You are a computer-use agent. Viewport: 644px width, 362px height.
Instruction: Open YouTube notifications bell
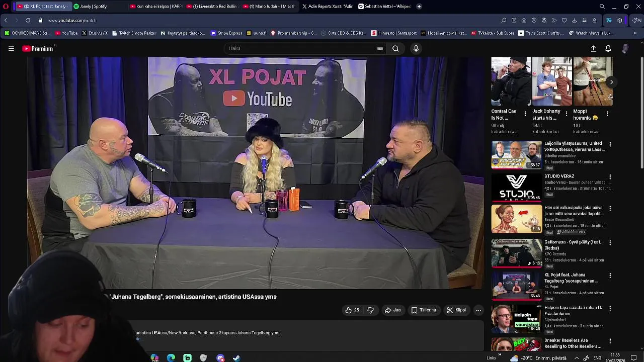(x=608, y=49)
